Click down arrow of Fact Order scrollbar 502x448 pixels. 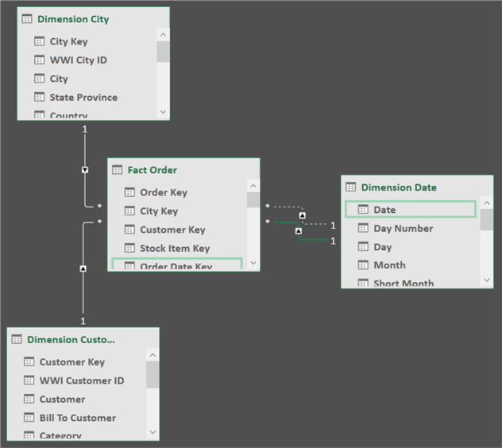tap(253, 263)
